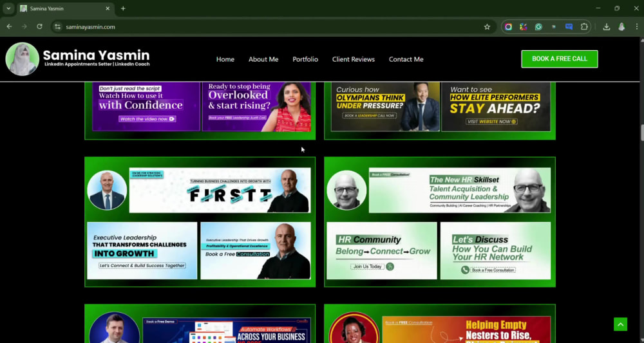Open the FIRSTT LinkedIn cover banner
This screenshot has height=343, width=644.
(220, 190)
